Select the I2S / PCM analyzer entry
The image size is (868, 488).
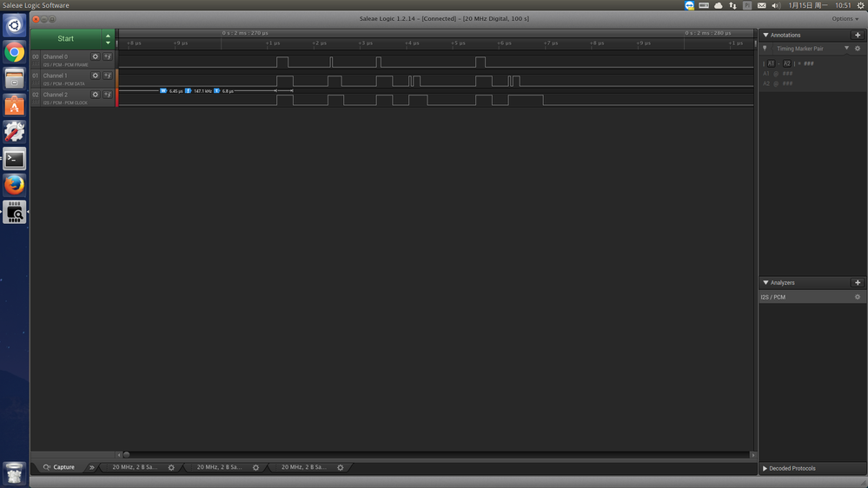pos(812,297)
